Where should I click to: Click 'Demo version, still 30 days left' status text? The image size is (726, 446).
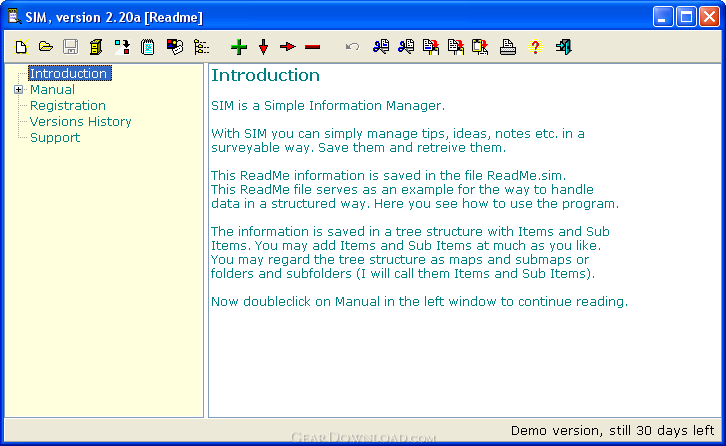click(x=613, y=431)
